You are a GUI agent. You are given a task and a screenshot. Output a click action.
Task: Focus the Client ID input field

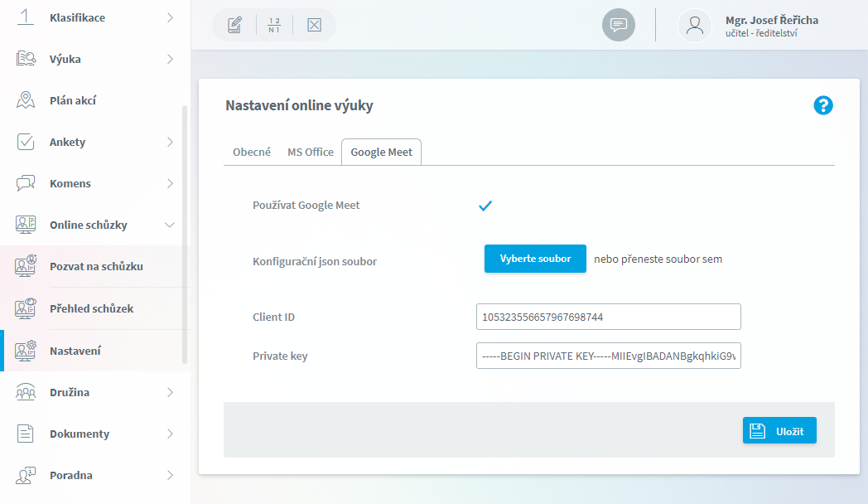609,317
